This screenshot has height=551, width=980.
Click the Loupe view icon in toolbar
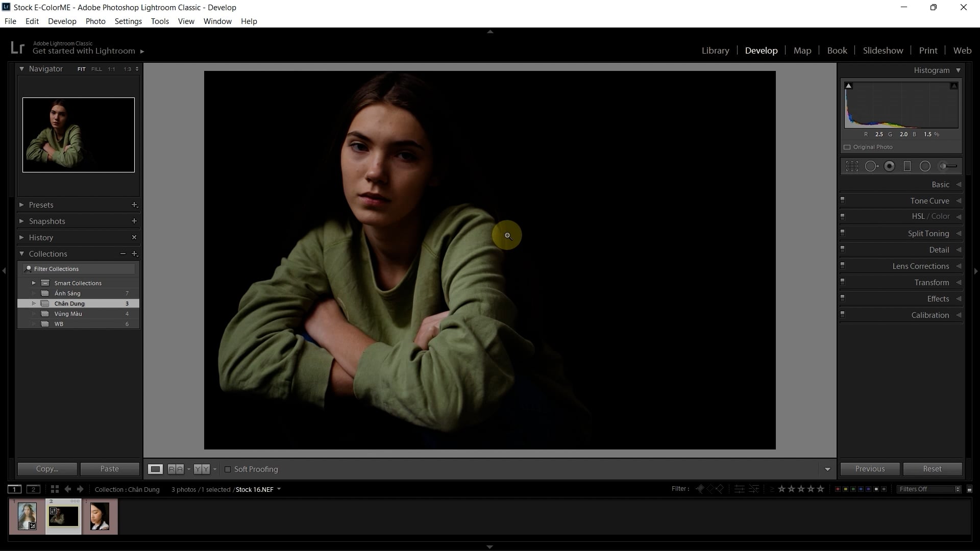pyautogui.click(x=155, y=469)
